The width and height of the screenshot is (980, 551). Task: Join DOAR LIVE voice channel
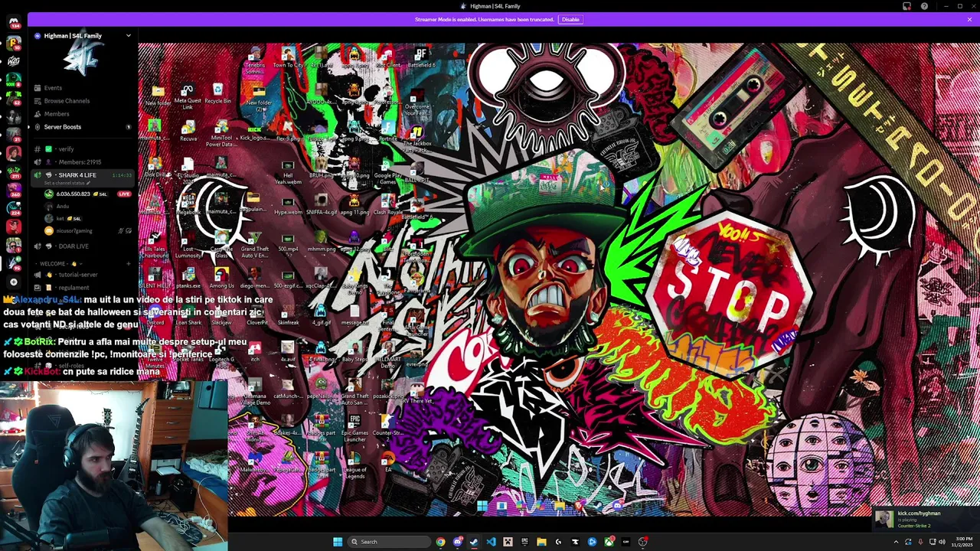click(x=73, y=246)
